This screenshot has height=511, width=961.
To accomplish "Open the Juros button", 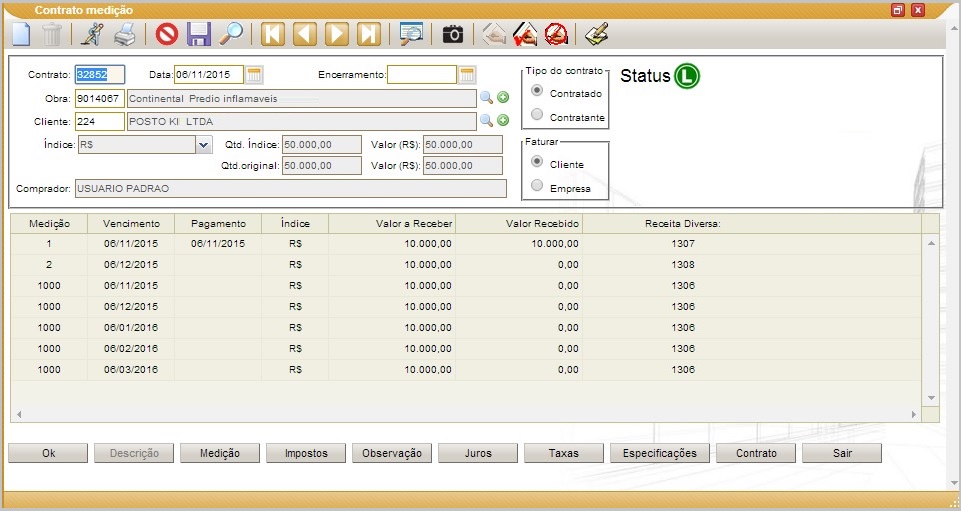I will pyautogui.click(x=478, y=453).
